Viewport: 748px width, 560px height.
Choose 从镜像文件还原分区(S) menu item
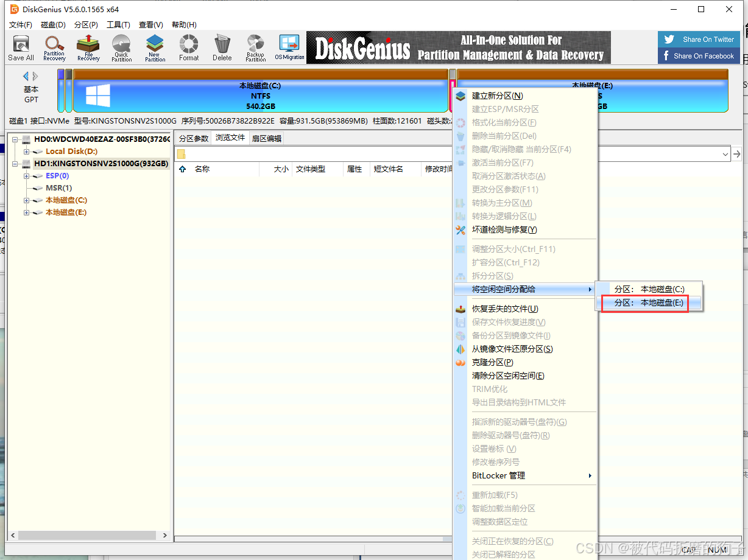[x=524, y=349]
